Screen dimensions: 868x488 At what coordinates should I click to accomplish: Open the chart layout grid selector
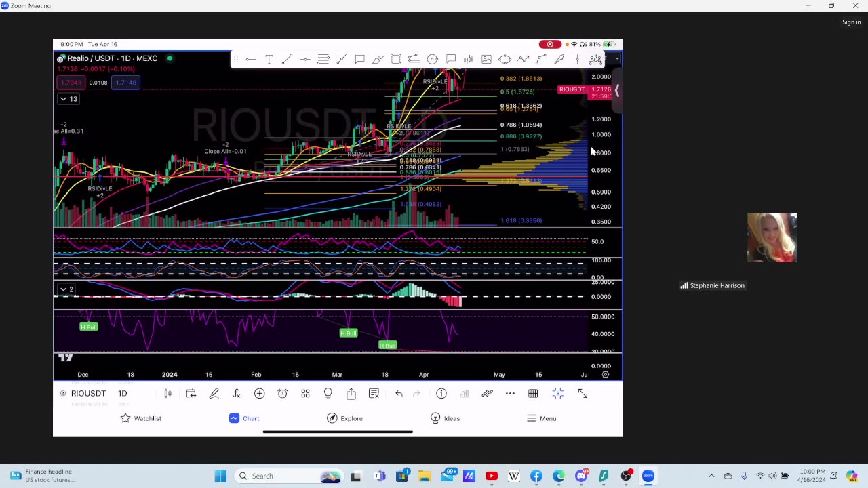click(305, 394)
